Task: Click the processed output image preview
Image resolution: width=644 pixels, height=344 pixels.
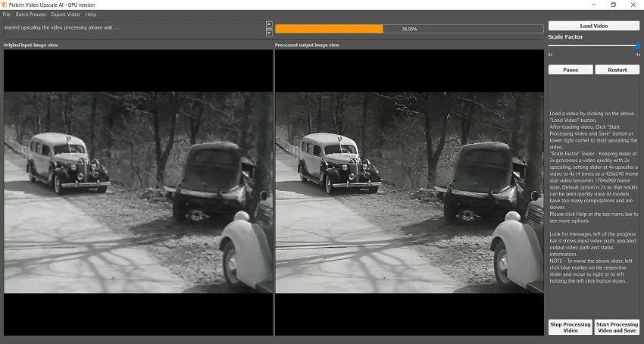Action: (x=409, y=192)
